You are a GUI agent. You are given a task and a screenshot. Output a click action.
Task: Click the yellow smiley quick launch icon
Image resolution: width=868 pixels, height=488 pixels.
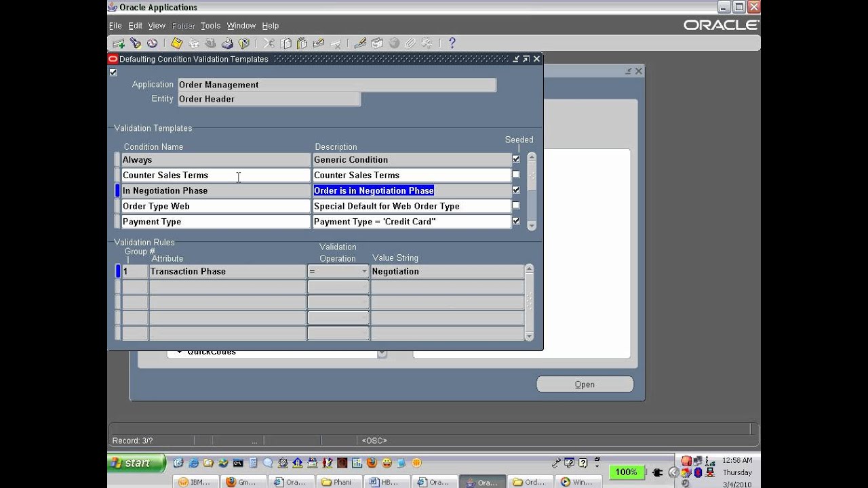tap(387, 463)
